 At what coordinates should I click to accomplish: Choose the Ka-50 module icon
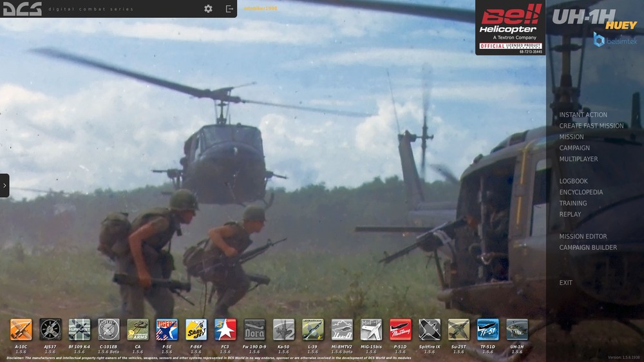click(x=283, y=330)
